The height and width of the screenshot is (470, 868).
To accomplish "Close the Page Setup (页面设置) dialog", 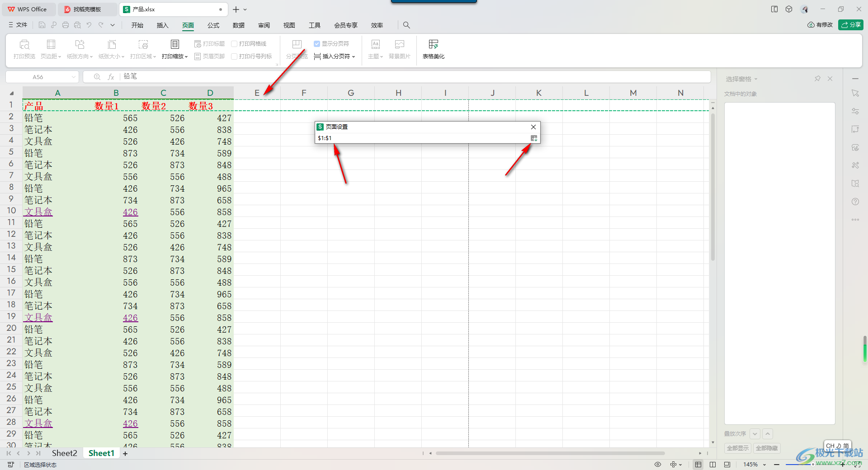I will (533, 127).
